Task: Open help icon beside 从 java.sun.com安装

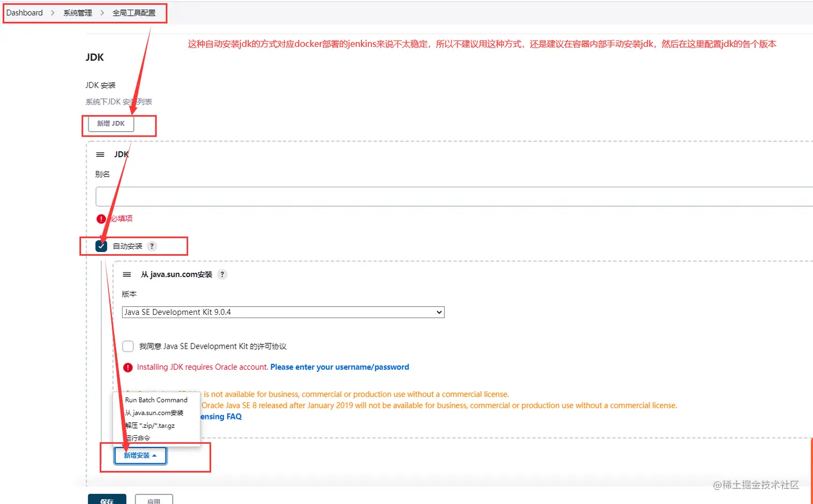Action: pos(222,275)
